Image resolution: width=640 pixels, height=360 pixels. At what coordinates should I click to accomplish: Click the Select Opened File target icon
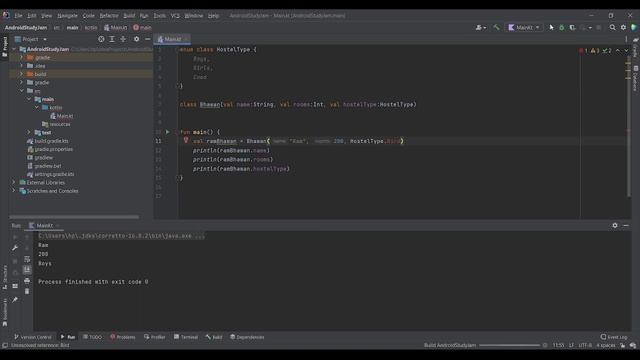coord(101,39)
